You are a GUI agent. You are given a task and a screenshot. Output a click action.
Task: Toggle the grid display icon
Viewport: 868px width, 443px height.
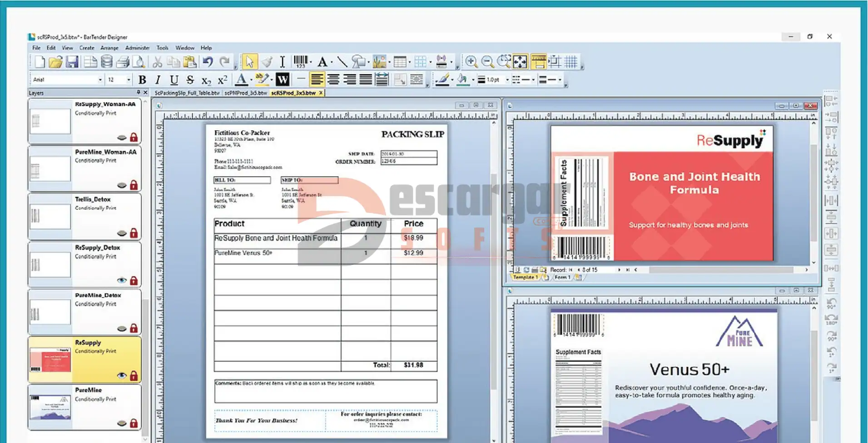coord(571,62)
